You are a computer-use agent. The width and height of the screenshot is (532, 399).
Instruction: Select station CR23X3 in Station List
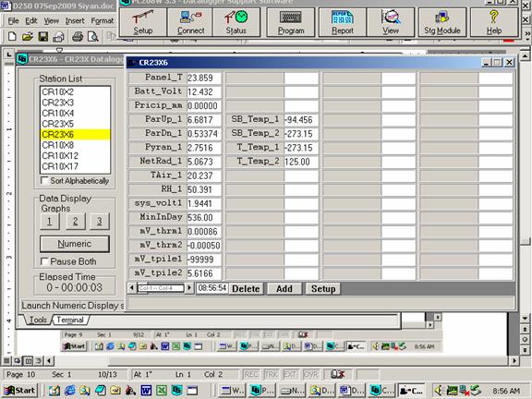coord(76,103)
